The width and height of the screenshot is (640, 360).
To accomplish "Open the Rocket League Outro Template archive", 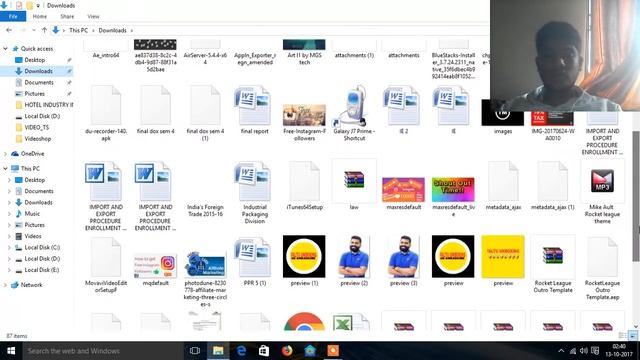I will click(553, 256).
